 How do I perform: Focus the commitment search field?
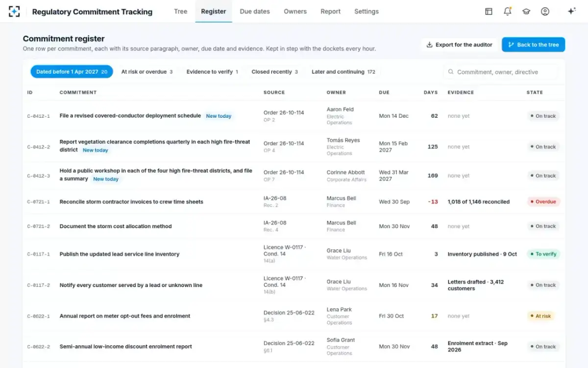[x=500, y=72]
